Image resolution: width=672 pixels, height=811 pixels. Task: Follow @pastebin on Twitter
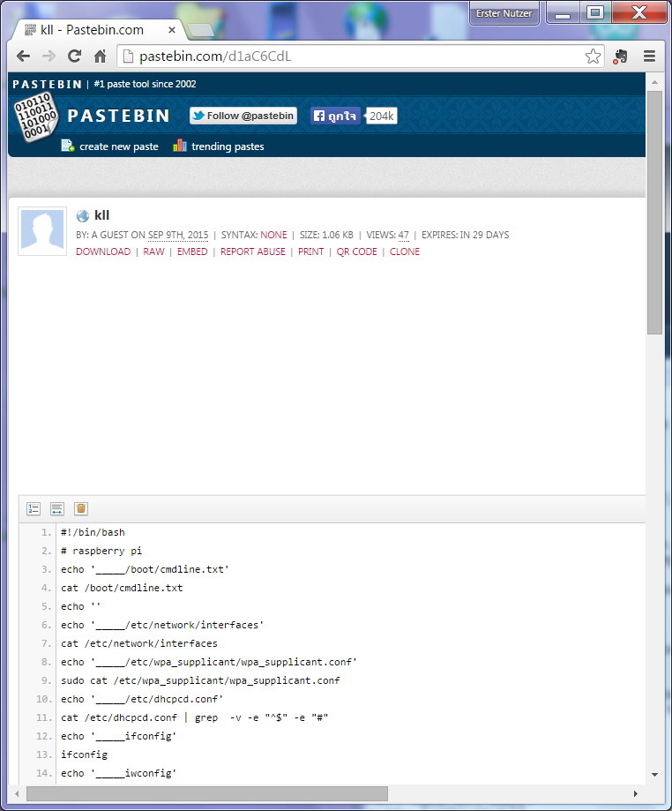[x=243, y=116]
